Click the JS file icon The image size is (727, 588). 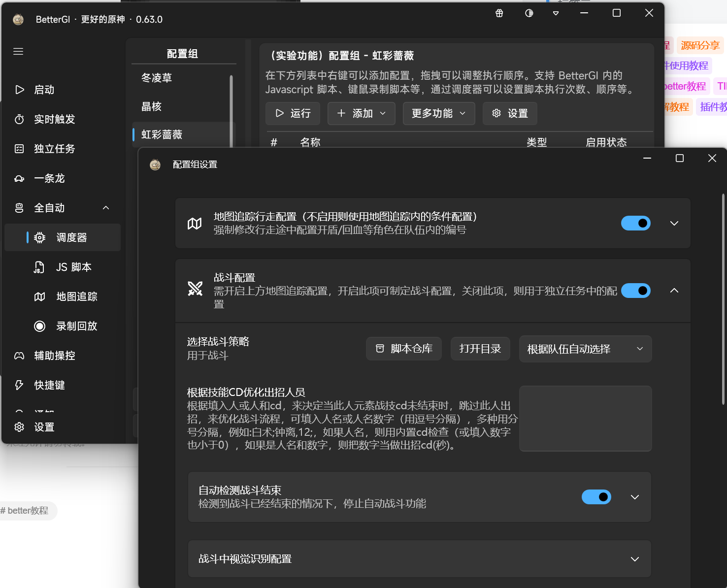[x=39, y=267]
